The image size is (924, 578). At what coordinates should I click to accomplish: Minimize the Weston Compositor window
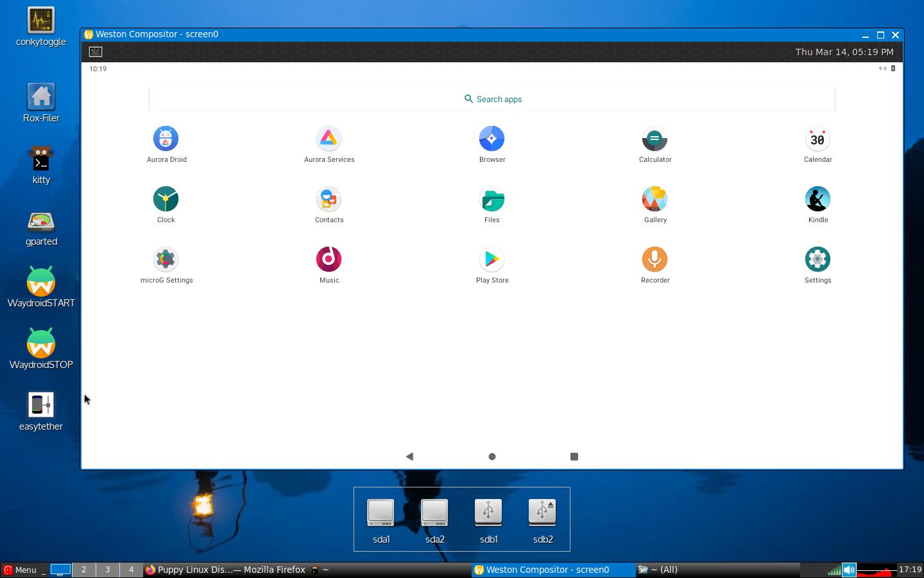click(865, 35)
